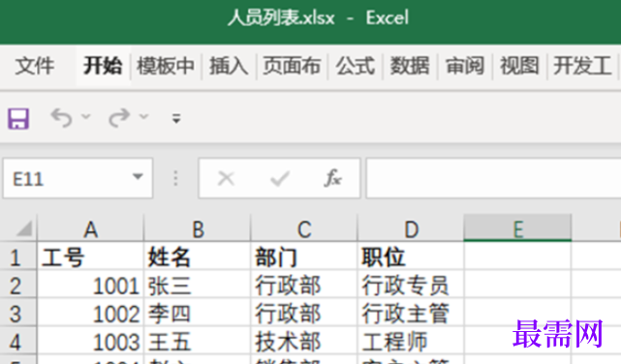Open the redo history dropdown arrow
The height and width of the screenshot is (364, 621).
[x=143, y=116]
